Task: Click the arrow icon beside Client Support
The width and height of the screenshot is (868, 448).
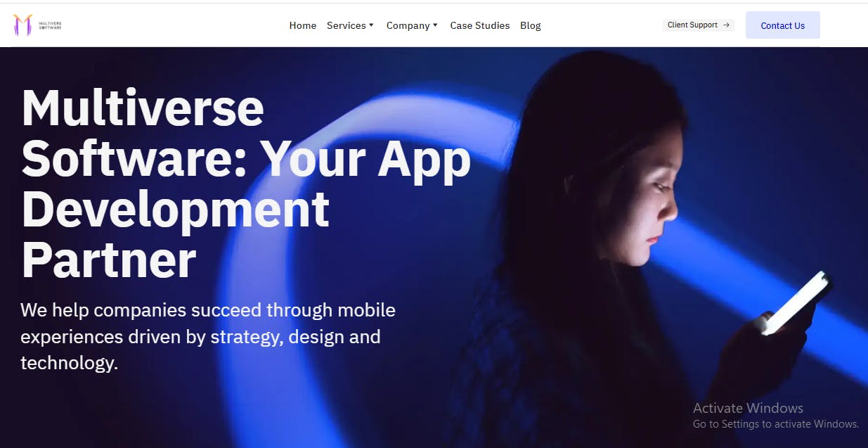Action: tap(726, 25)
